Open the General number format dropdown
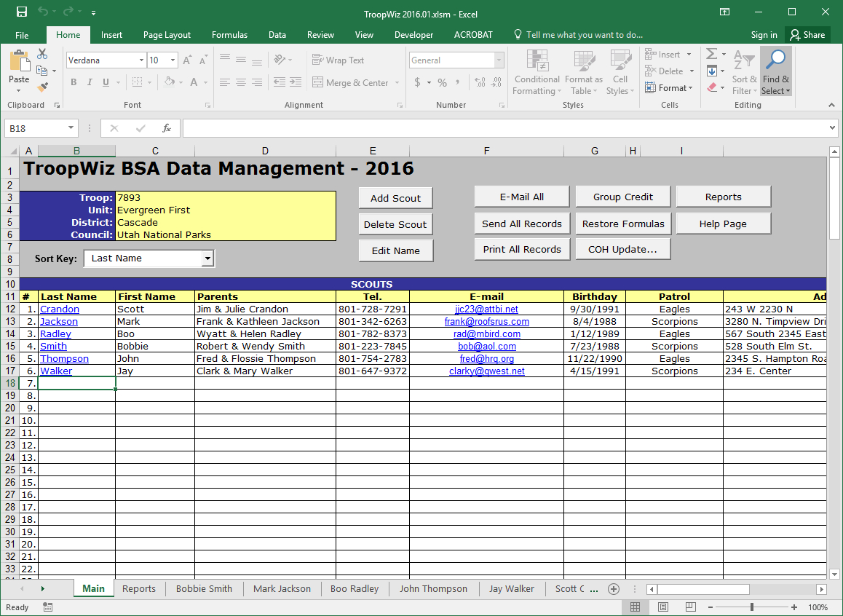Viewport: 843px width, 616px height. tap(499, 60)
